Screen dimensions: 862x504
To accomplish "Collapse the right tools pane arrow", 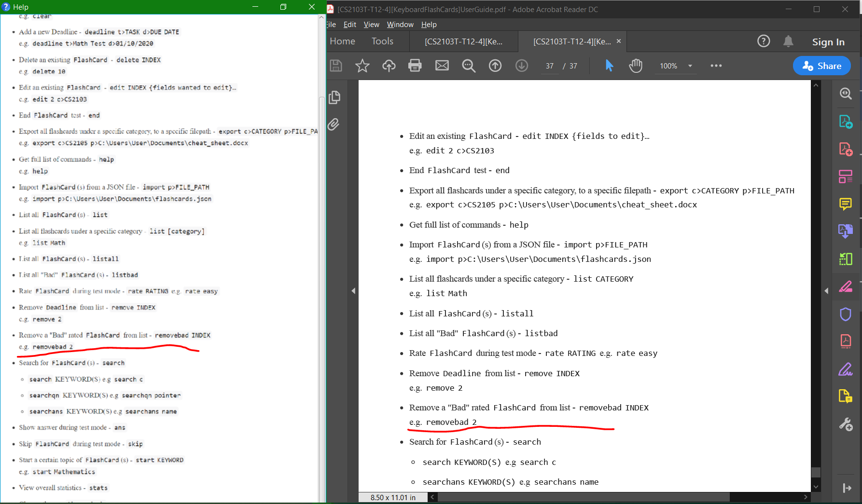I will (826, 291).
